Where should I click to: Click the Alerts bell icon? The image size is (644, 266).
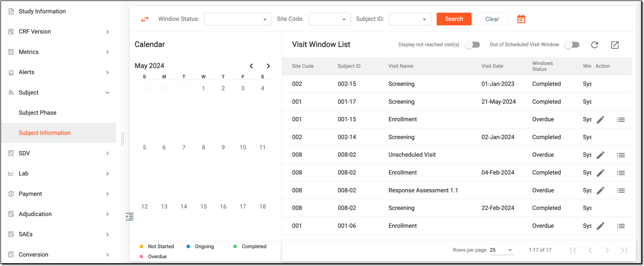pos(11,72)
